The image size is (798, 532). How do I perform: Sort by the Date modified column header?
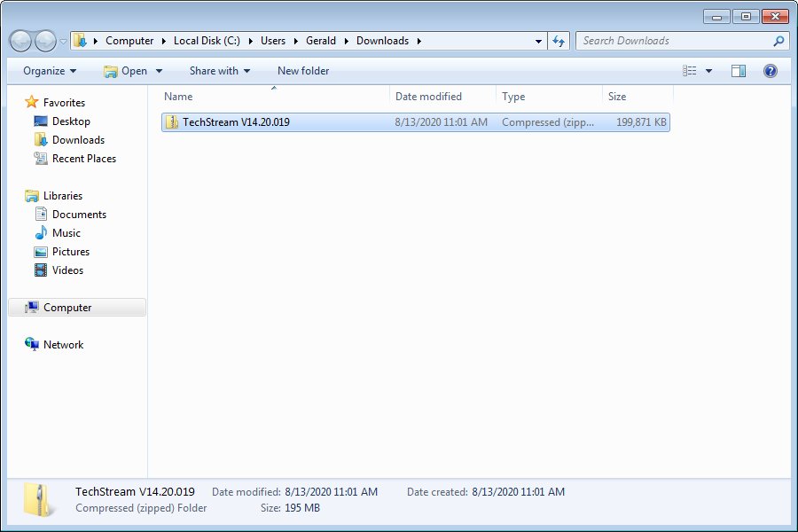click(442, 97)
